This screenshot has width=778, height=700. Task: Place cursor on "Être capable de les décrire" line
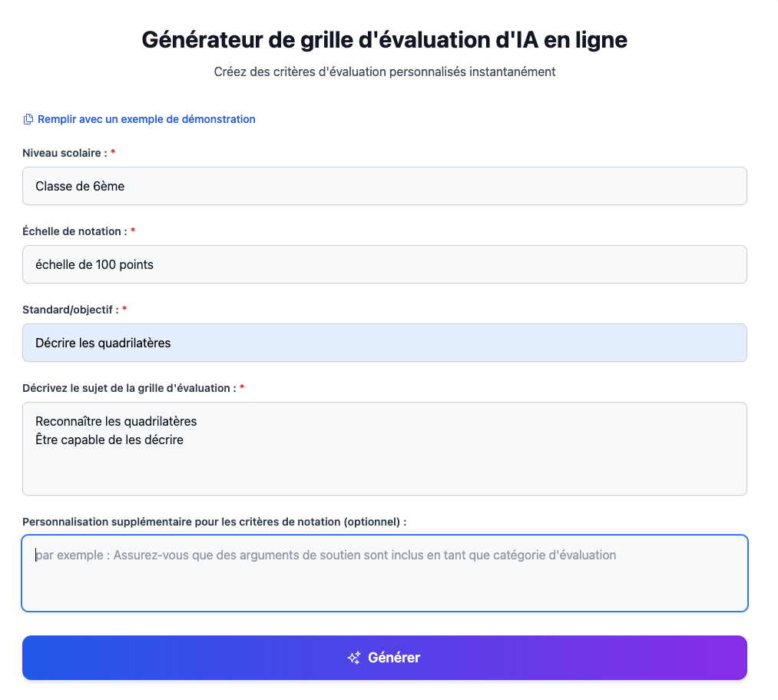point(109,440)
